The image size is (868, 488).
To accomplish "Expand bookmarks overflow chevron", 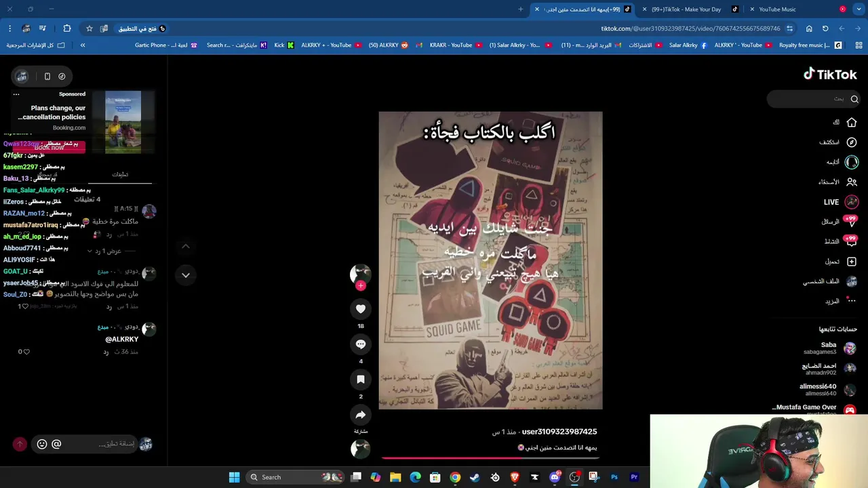I will coord(83,45).
